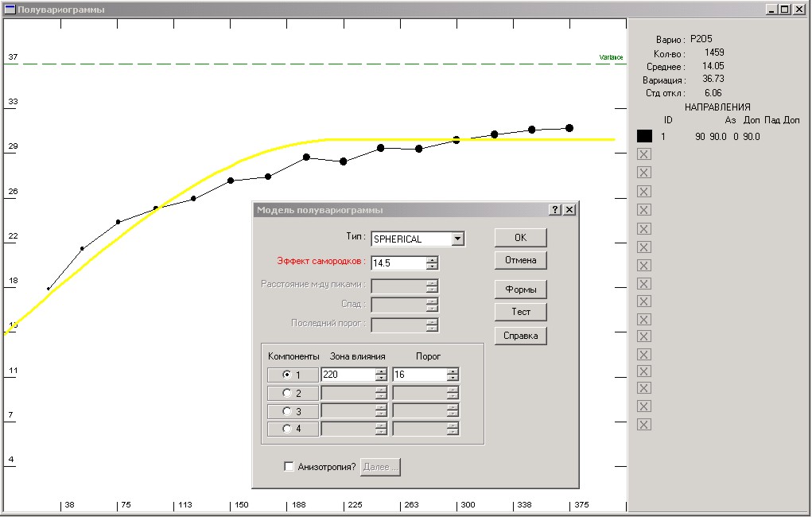Open the Формы button
This screenshot has width=812, height=517.
coord(520,289)
